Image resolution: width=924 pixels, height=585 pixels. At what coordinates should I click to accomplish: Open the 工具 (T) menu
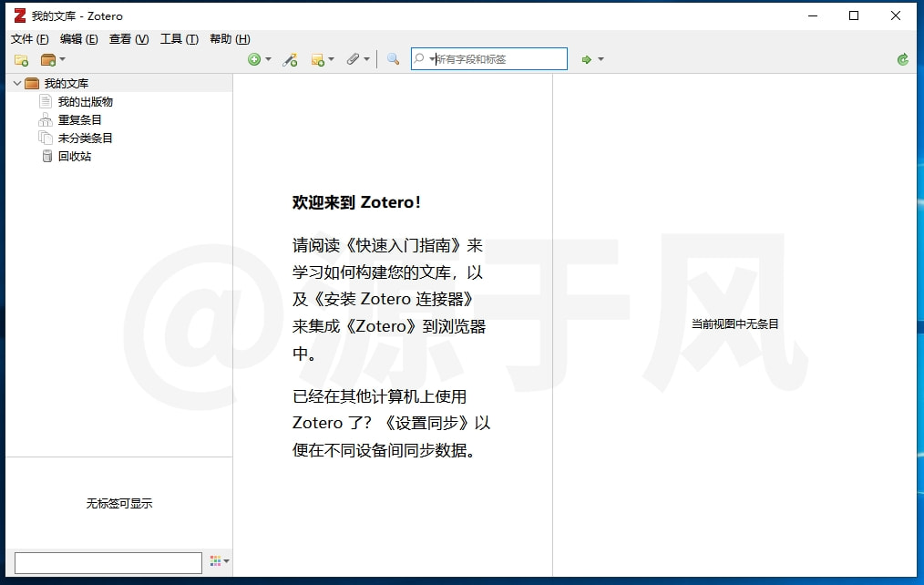pyautogui.click(x=180, y=39)
